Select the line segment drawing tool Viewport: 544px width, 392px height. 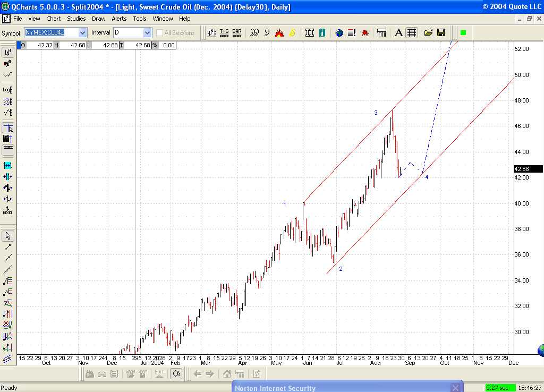[x=7, y=248]
